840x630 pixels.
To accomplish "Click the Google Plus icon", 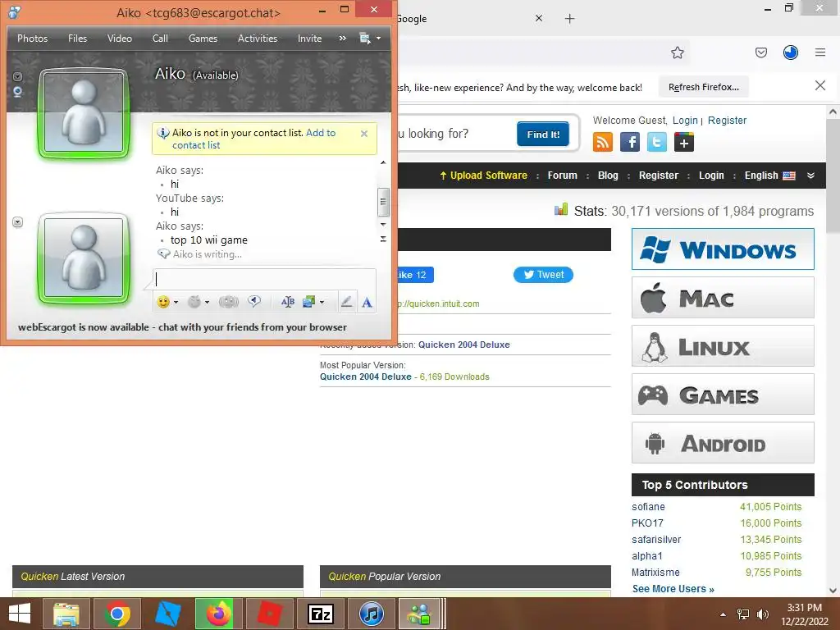I will point(684,143).
